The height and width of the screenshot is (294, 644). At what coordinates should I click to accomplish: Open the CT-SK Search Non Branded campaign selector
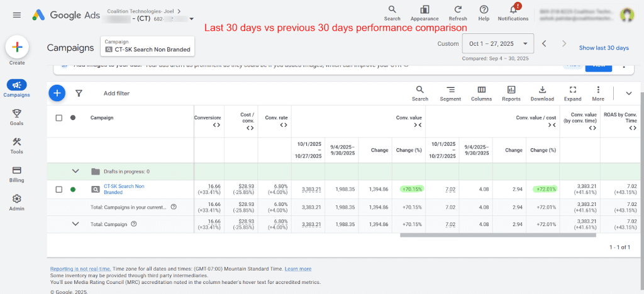tap(147, 45)
